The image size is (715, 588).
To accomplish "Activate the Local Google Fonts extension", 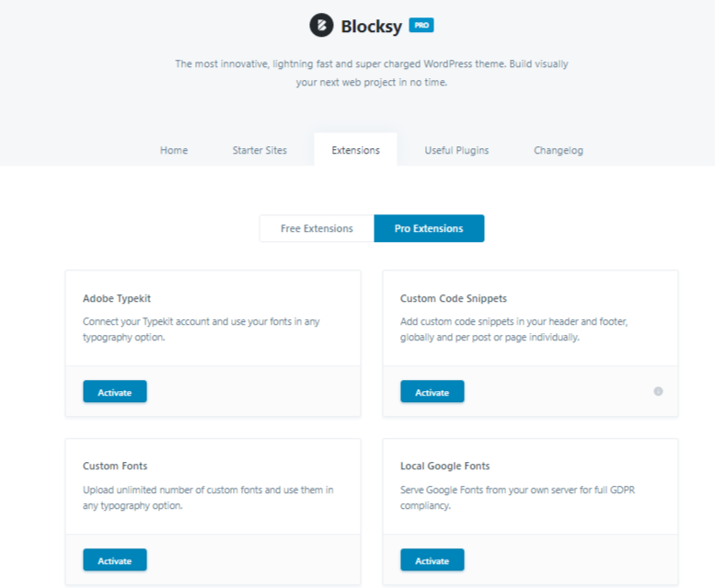I will [432, 559].
